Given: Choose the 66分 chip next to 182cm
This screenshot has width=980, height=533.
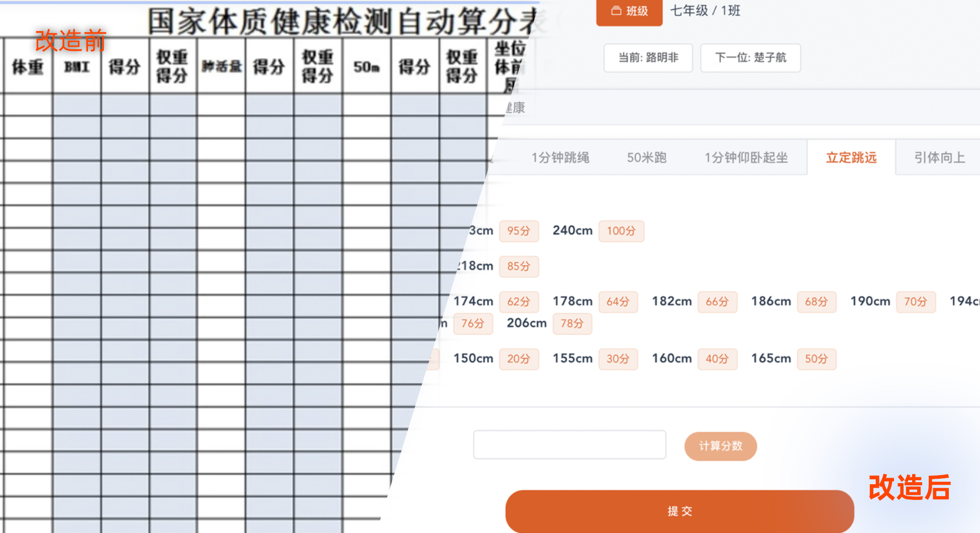Looking at the screenshot, I should coord(718,302).
